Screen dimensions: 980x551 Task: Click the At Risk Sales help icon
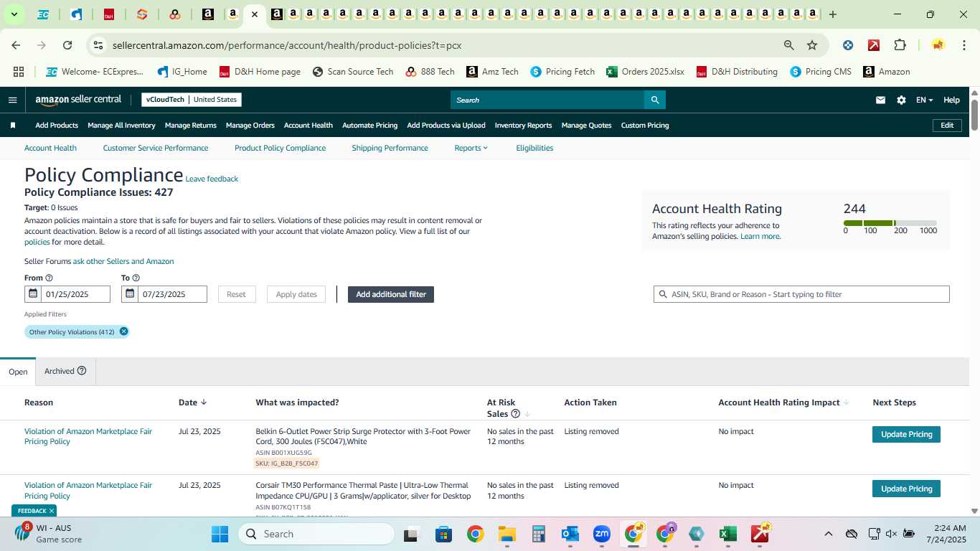tap(515, 414)
